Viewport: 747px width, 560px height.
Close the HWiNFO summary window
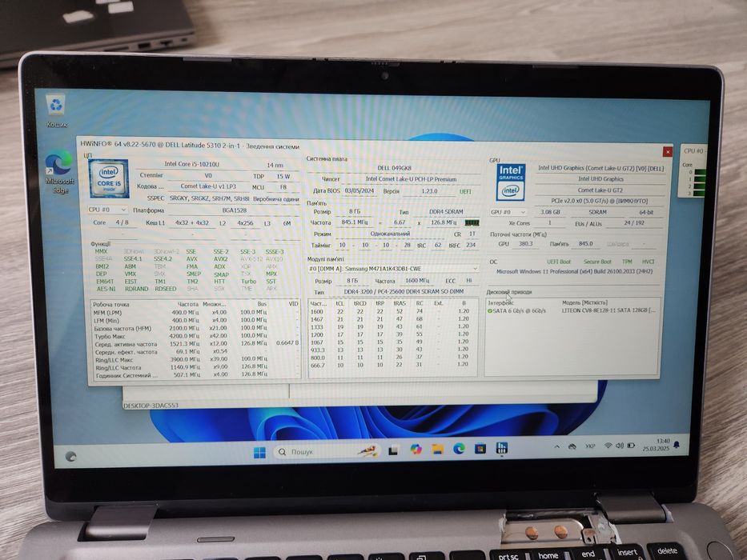coord(668,151)
